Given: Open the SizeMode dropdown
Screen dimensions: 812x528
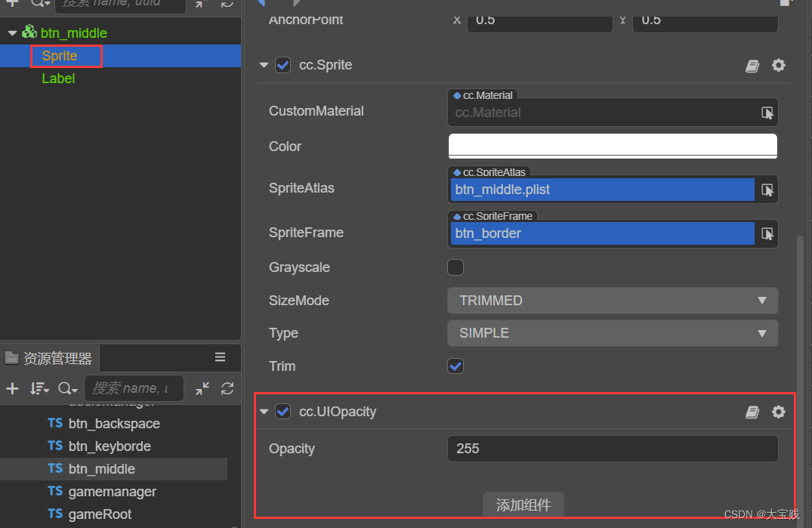Looking at the screenshot, I should (613, 301).
